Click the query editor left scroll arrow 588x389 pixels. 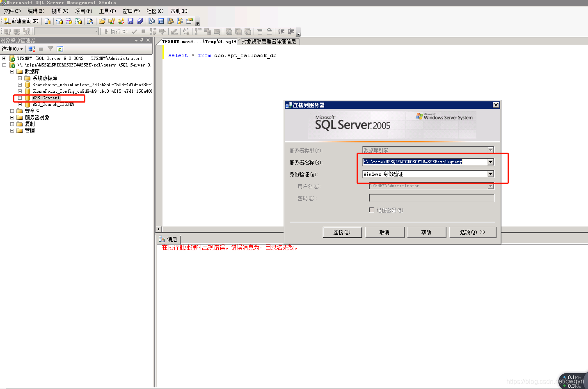pyautogui.click(x=159, y=229)
